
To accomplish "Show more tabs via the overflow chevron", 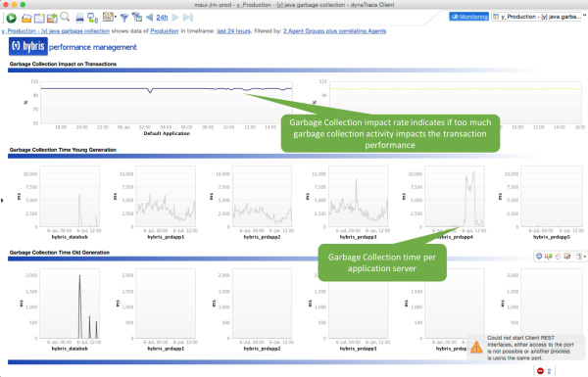I will (x=585, y=16).
